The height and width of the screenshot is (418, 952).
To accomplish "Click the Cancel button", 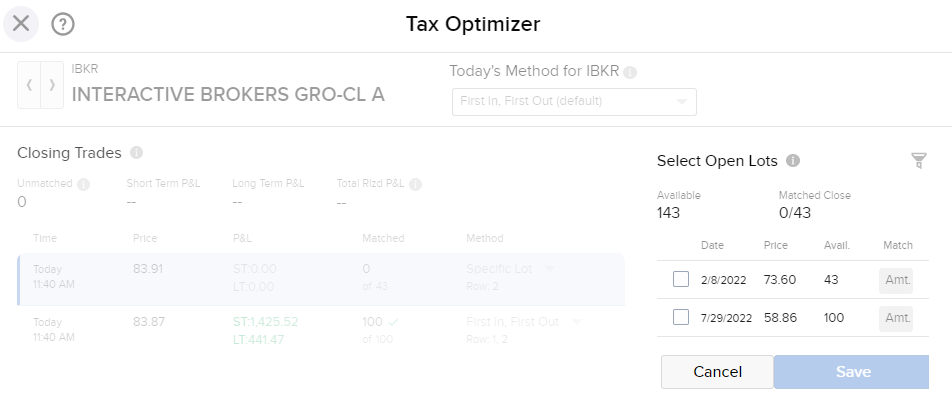I will (x=717, y=372).
